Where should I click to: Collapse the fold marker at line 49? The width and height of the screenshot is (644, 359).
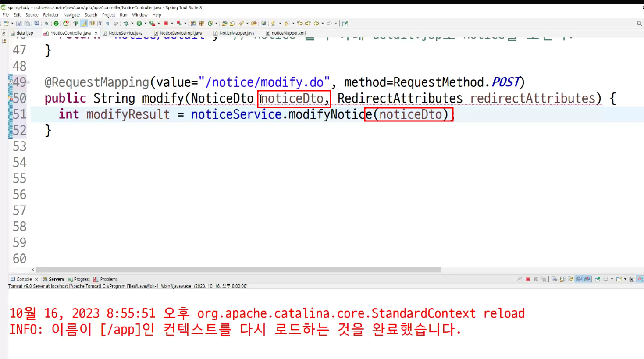click(28, 82)
